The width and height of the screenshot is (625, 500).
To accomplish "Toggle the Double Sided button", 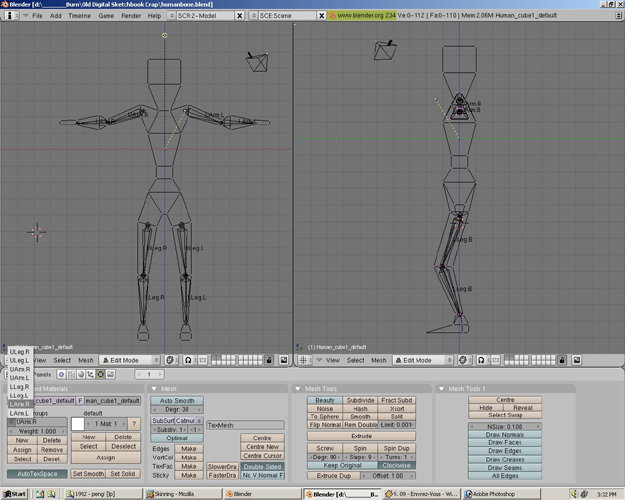I will (262, 467).
